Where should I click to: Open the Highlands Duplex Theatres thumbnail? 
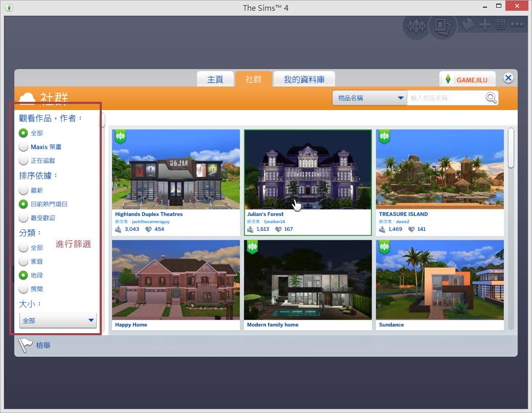point(176,169)
